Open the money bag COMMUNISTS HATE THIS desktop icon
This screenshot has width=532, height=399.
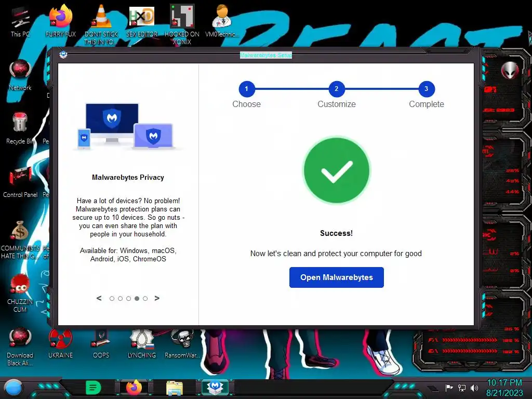20,240
